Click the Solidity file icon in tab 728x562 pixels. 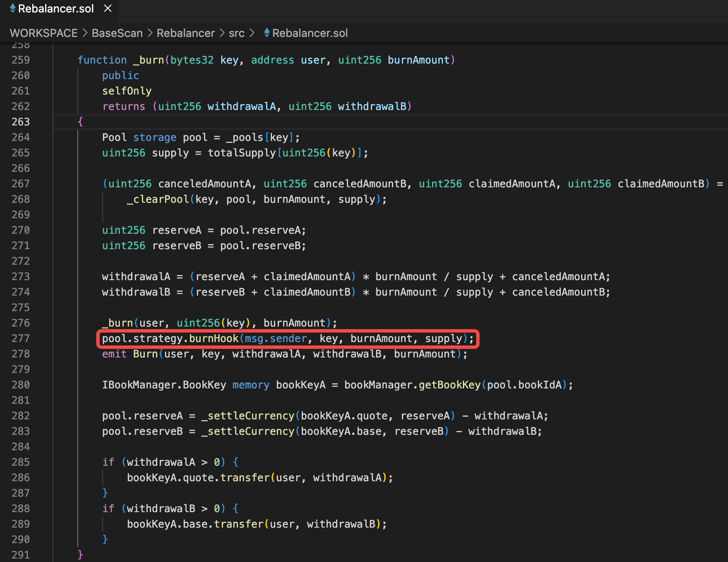pyautogui.click(x=12, y=8)
